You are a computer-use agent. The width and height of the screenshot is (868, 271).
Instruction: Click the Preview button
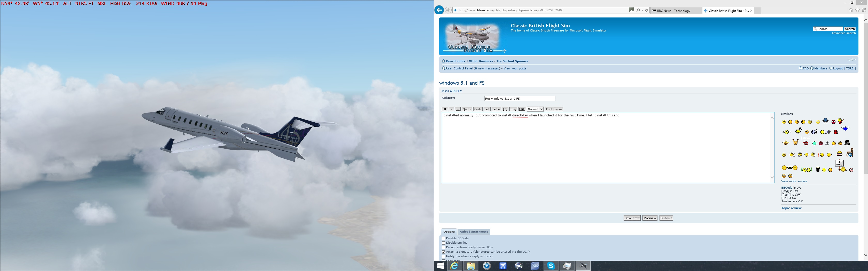(650, 218)
